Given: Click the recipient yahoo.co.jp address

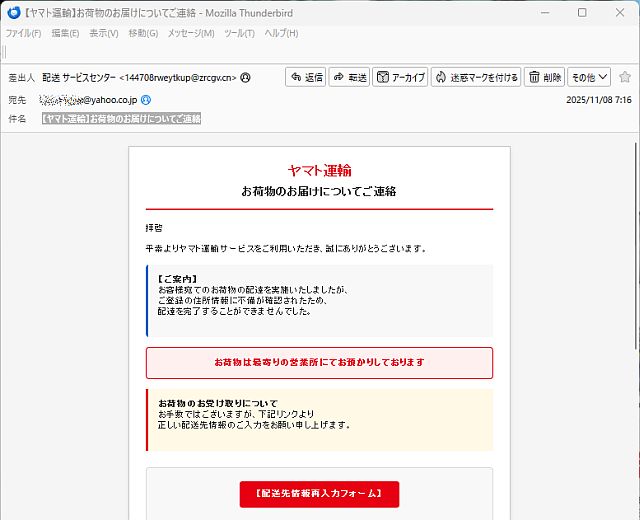Looking at the screenshot, I should point(88,100).
